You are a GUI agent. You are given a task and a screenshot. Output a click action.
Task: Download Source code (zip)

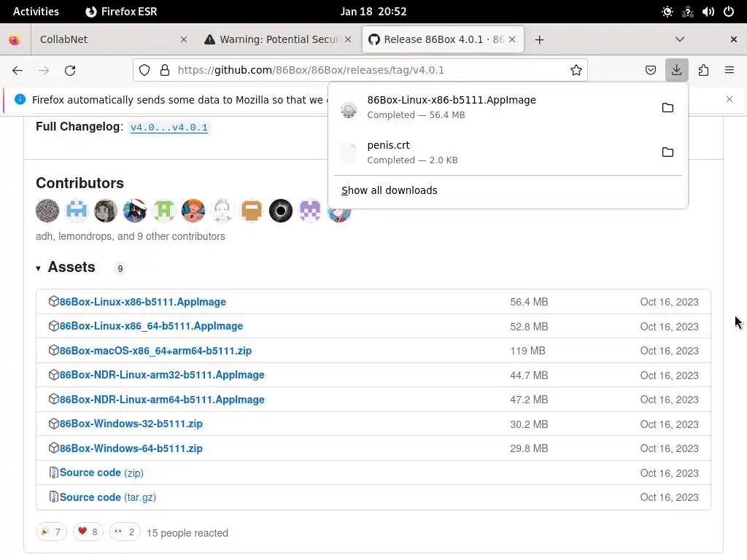[x=101, y=472]
